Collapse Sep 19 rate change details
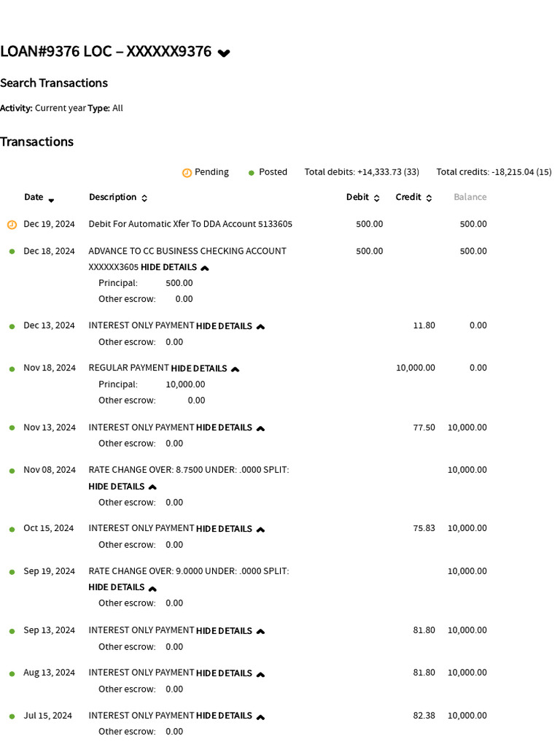 point(122,587)
